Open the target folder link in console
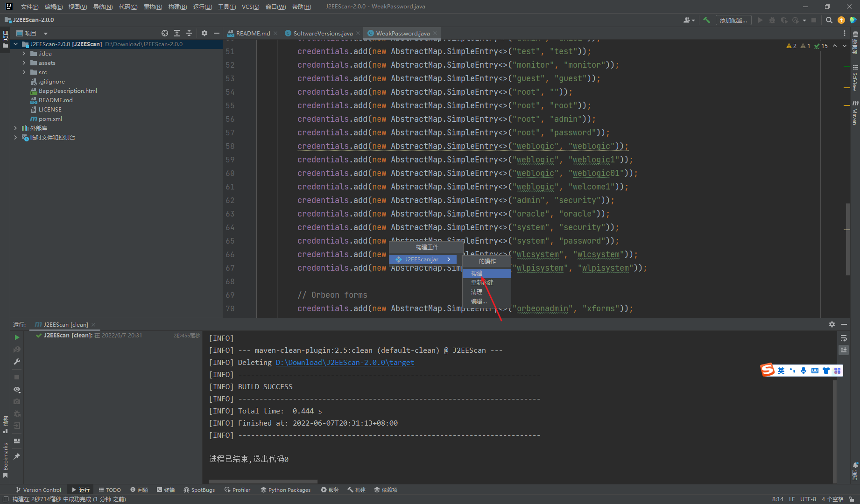The height and width of the screenshot is (504, 860). pyautogui.click(x=345, y=363)
